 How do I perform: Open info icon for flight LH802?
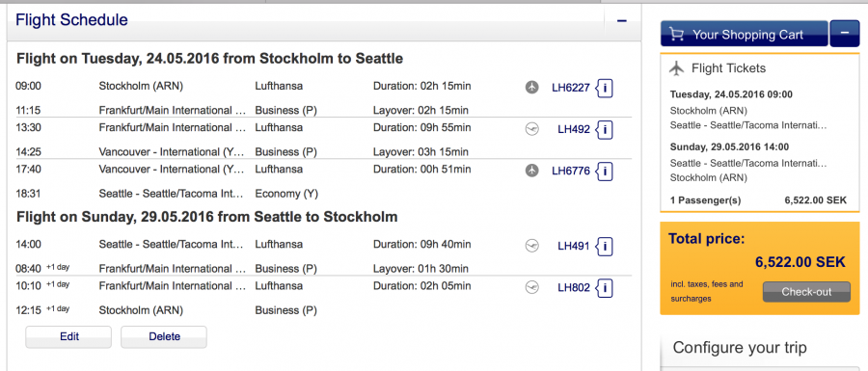(605, 288)
